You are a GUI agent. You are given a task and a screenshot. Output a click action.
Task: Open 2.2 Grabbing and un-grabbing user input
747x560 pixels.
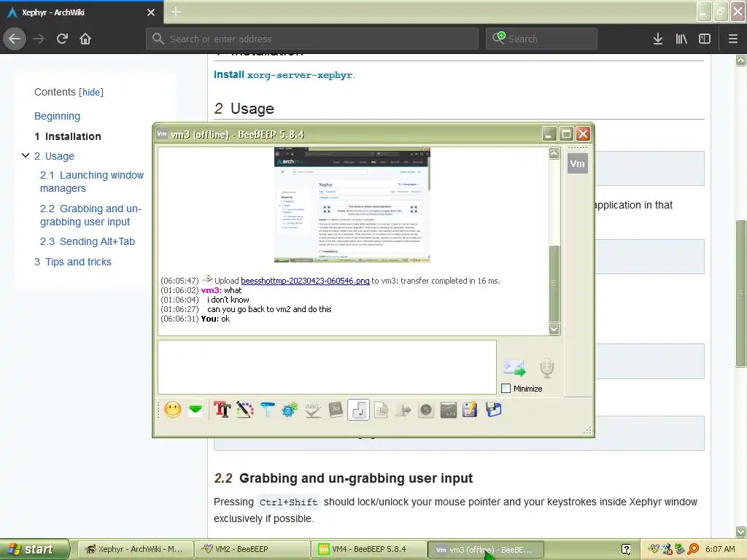(91, 215)
